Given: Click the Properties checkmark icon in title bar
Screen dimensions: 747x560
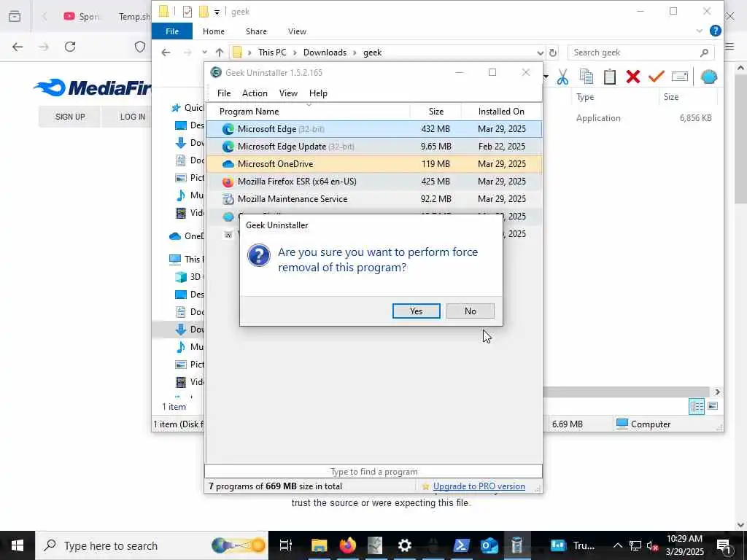Looking at the screenshot, I should pos(187,12).
